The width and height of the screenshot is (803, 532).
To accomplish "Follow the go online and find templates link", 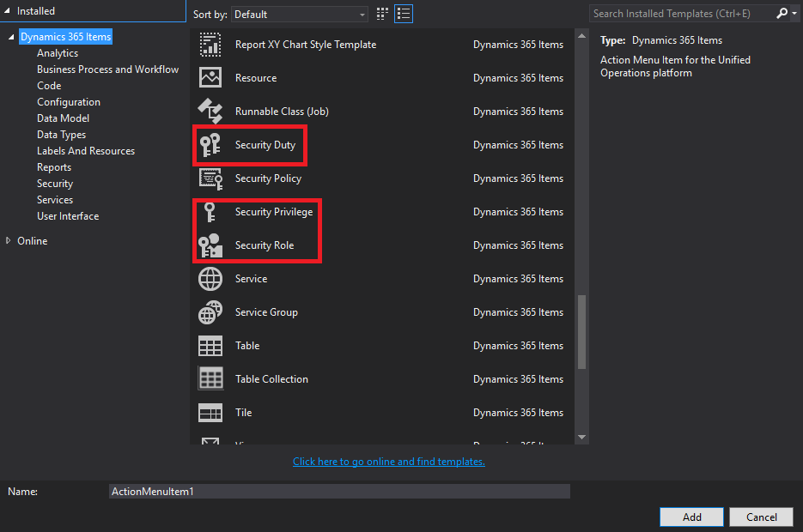I will click(389, 462).
